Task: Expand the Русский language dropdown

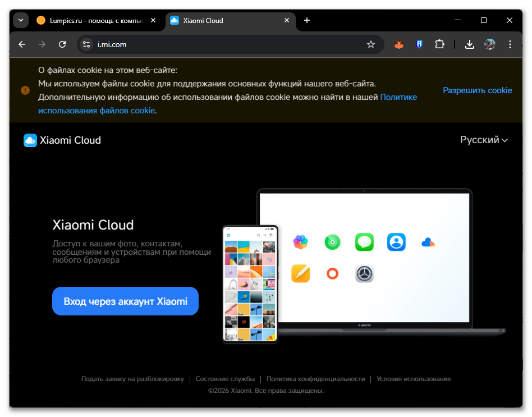Action: point(484,140)
